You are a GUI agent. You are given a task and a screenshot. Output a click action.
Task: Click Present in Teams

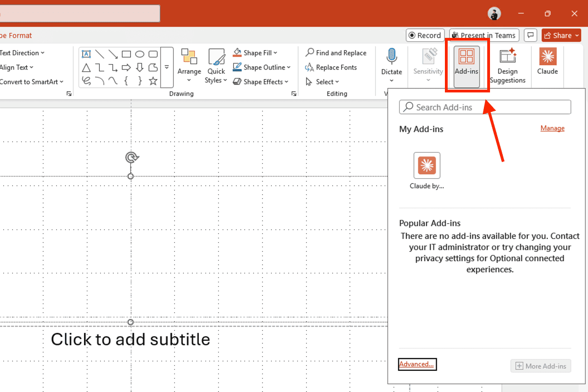point(484,35)
